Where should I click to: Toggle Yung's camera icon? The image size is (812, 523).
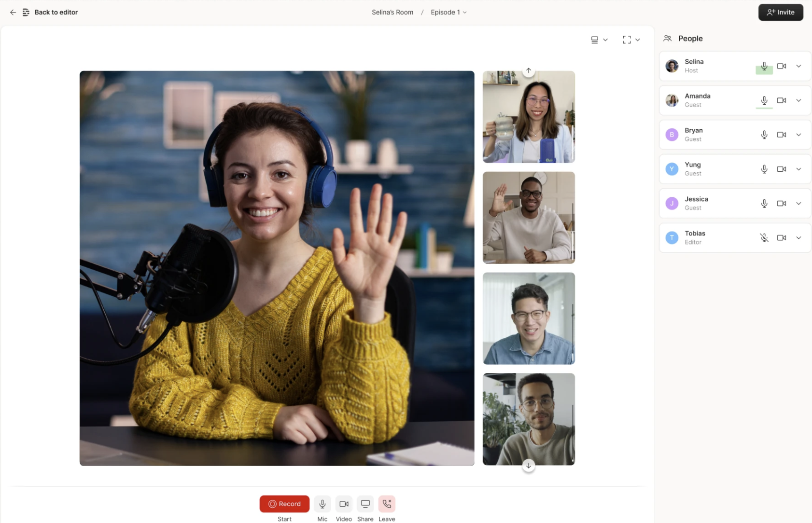click(x=781, y=169)
